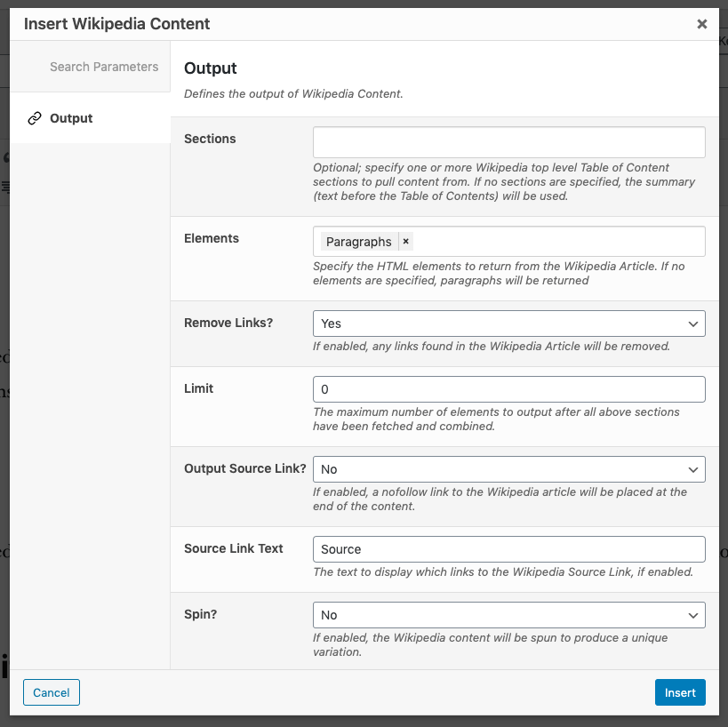
Task: Open the Output Source Link dropdown
Action: [x=508, y=469]
